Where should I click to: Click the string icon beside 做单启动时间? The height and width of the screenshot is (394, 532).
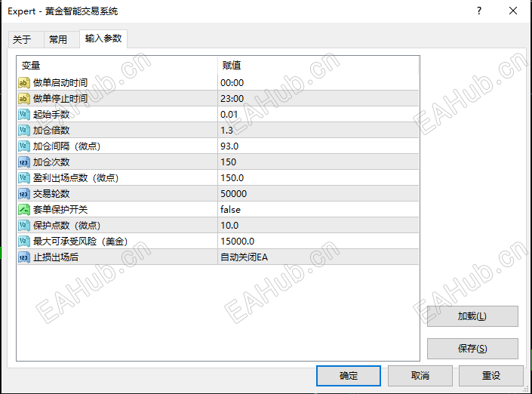click(x=23, y=83)
